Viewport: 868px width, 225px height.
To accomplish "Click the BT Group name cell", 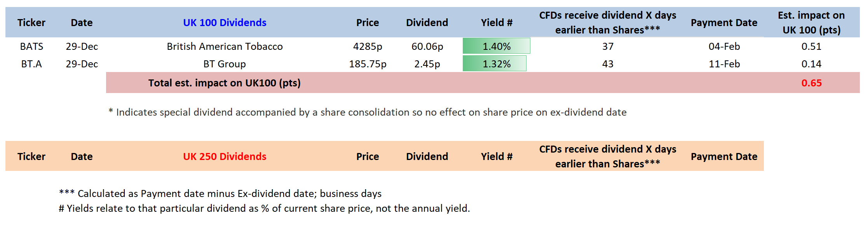I will click(225, 64).
